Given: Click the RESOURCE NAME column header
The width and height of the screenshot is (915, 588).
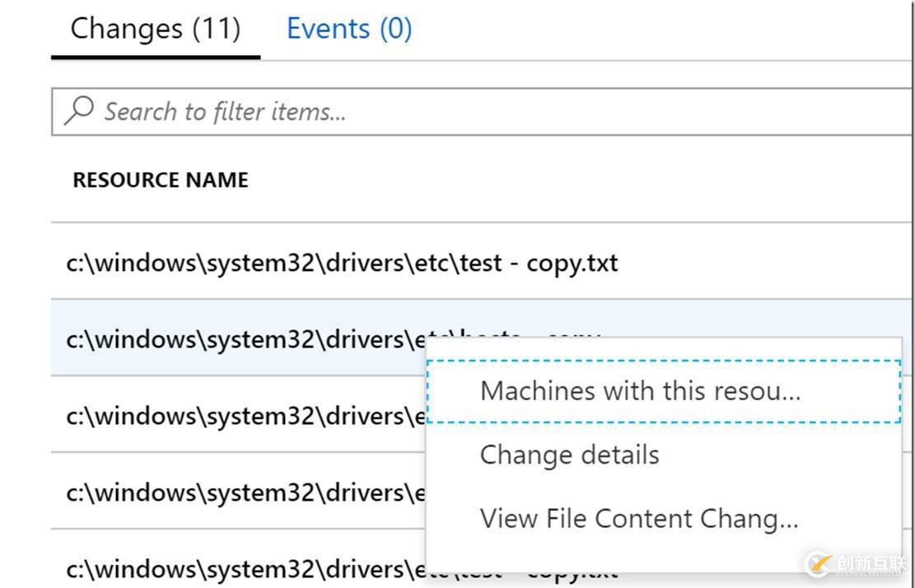Looking at the screenshot, I should [160, 179].
